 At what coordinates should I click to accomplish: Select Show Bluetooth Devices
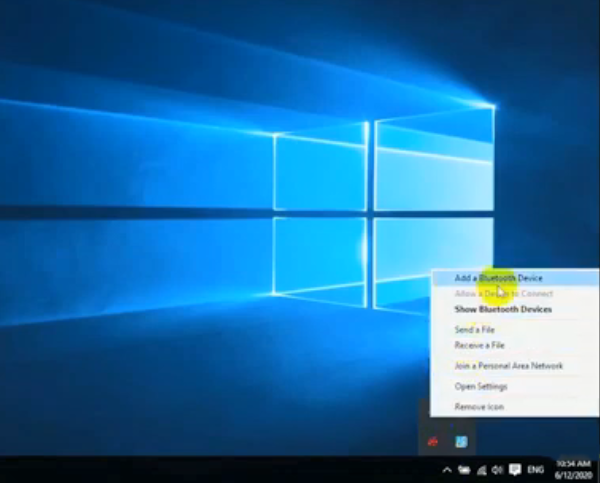point(515,309)
